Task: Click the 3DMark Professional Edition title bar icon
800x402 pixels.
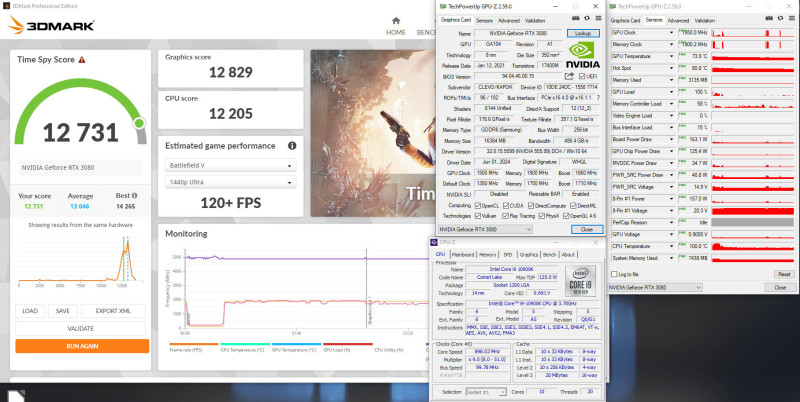Action: point(6,6)
